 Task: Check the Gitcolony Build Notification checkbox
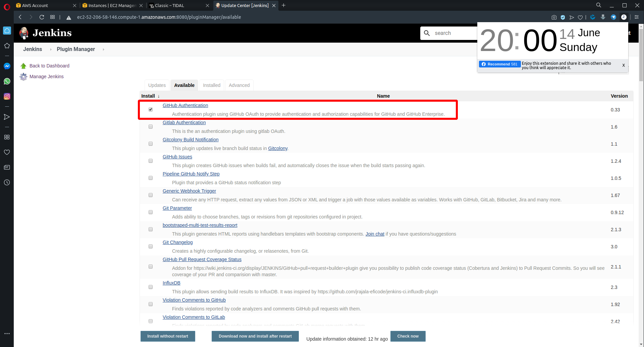[151, 144]
